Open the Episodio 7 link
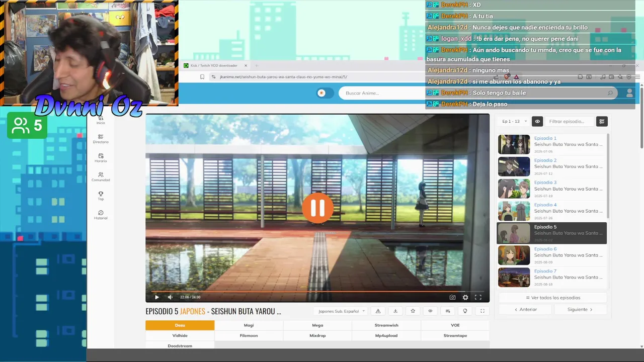644x362 pixels. click(545, 271)
